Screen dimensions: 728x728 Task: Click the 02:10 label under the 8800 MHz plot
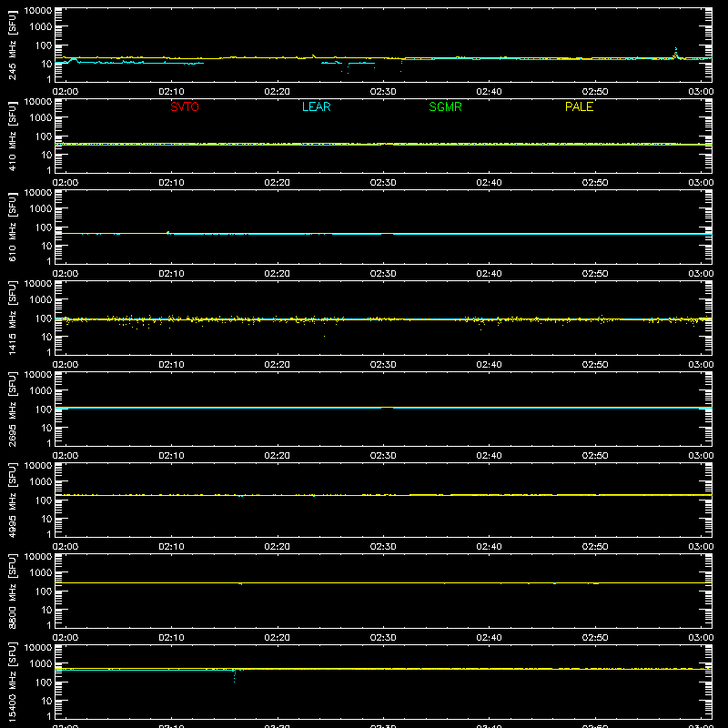(171, 638)
